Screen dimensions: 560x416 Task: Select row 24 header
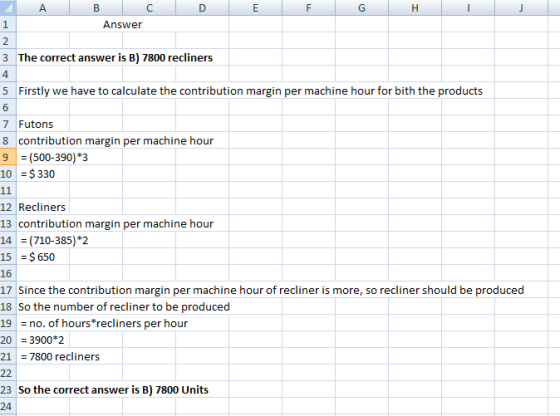click(x=8, y=406)
